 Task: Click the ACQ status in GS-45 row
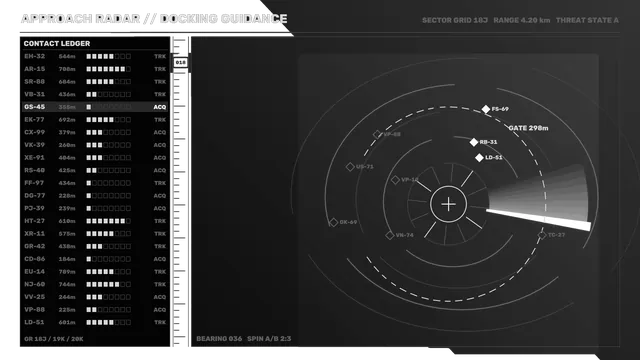tap(160, 107)
